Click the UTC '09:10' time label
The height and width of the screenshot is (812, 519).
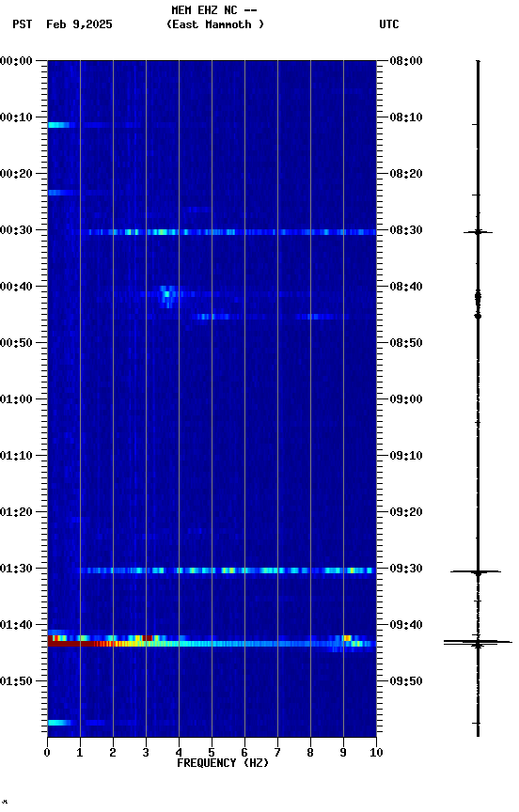point(406,456)
